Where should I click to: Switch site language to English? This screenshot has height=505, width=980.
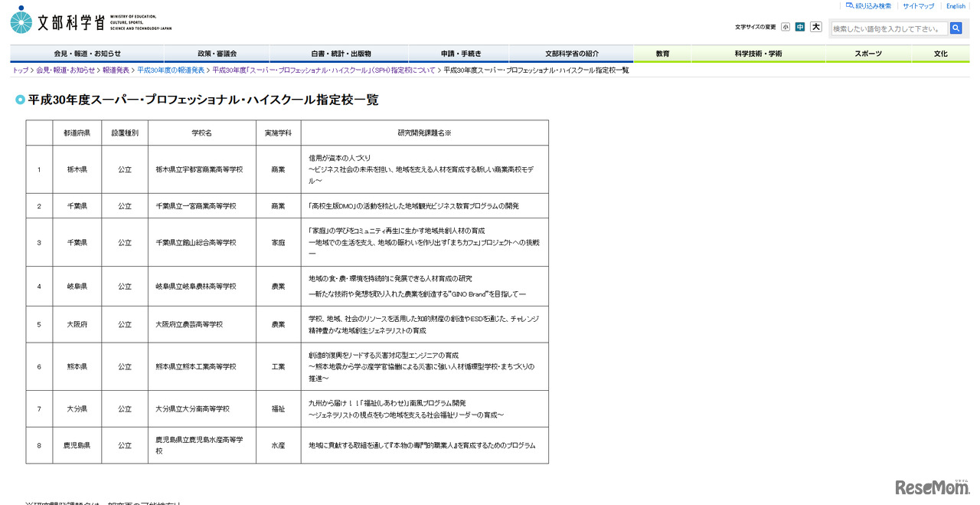[x=955, y=6]
